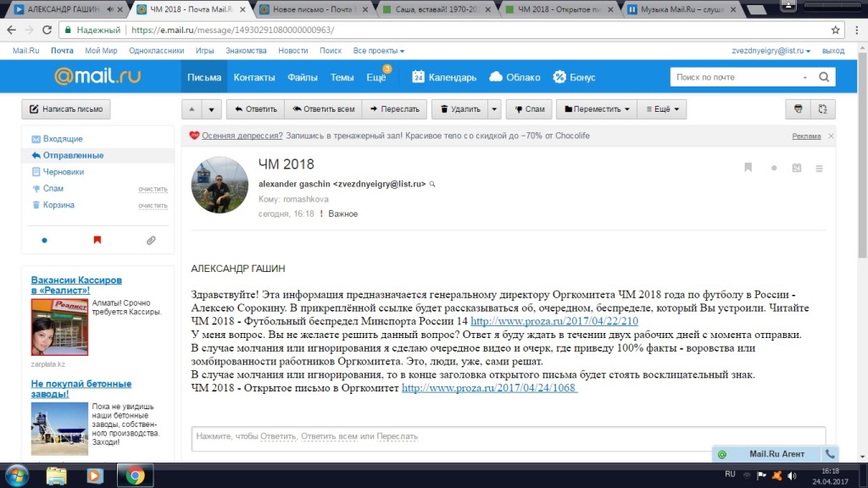Click the Удалить button
The height and width of the screenshot is (488, 868).
[x=460, y=109]
